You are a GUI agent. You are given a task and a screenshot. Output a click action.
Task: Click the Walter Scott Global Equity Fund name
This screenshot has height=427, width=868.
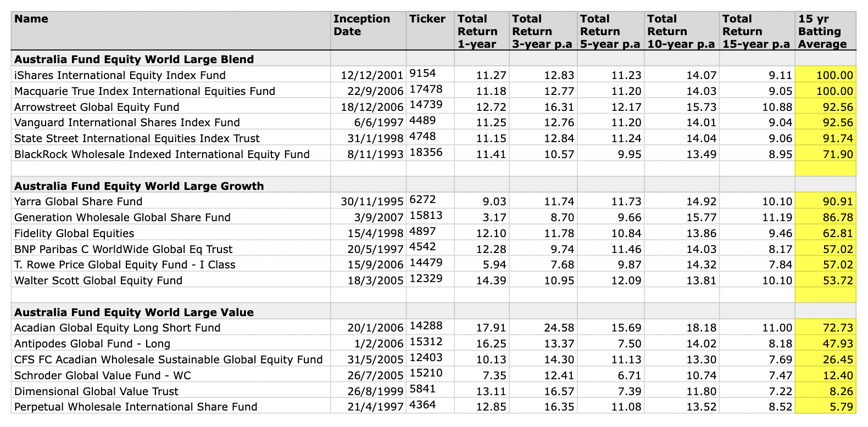(98, 280)
